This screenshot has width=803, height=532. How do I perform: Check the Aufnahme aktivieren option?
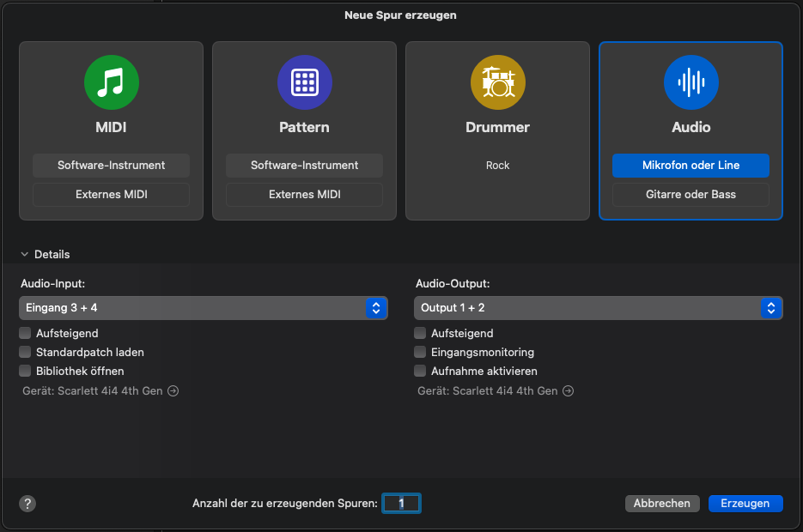coord(420,371)
